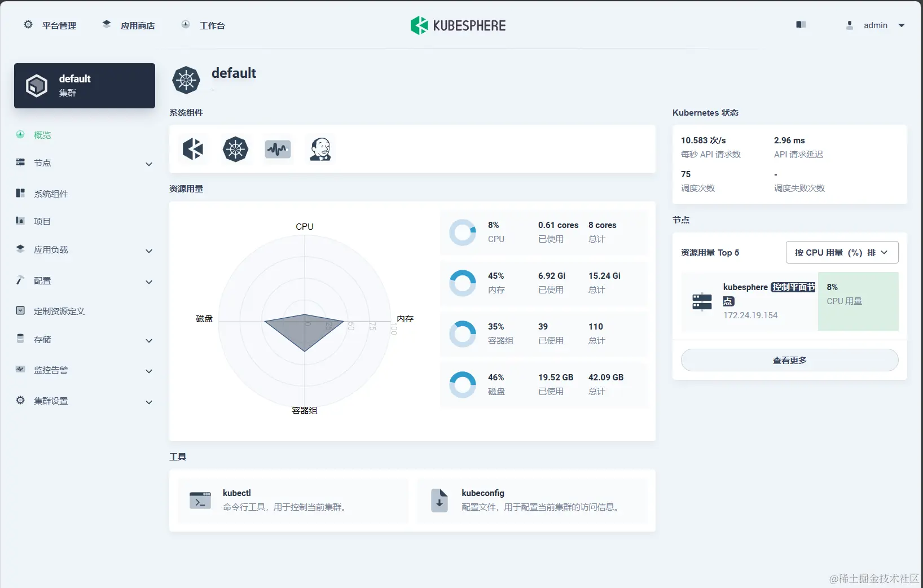The width and height of the screenshot is (923, 588).
Task: Click the 项目 projects sidebar icon
Action: pyautogui.click(x=20, y=221)
